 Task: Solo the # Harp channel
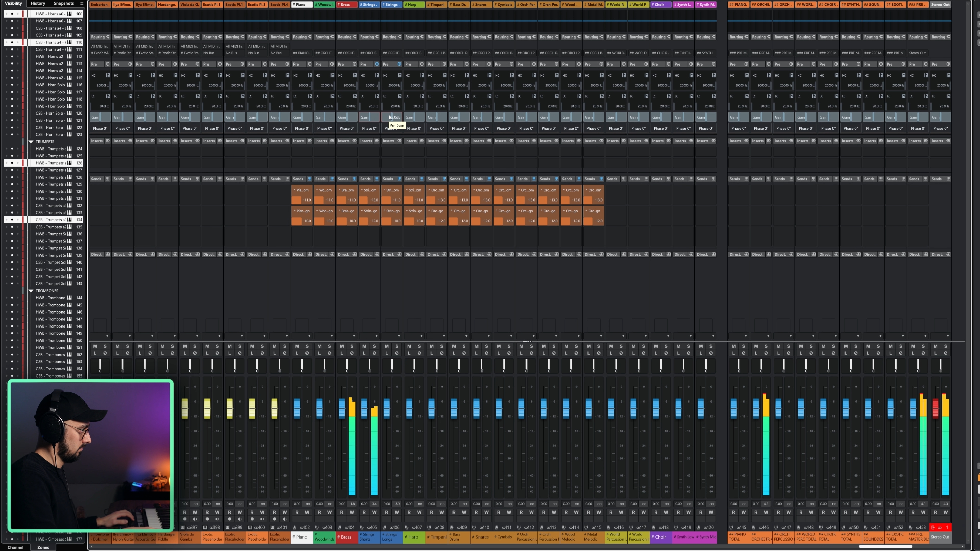point(419,346)
